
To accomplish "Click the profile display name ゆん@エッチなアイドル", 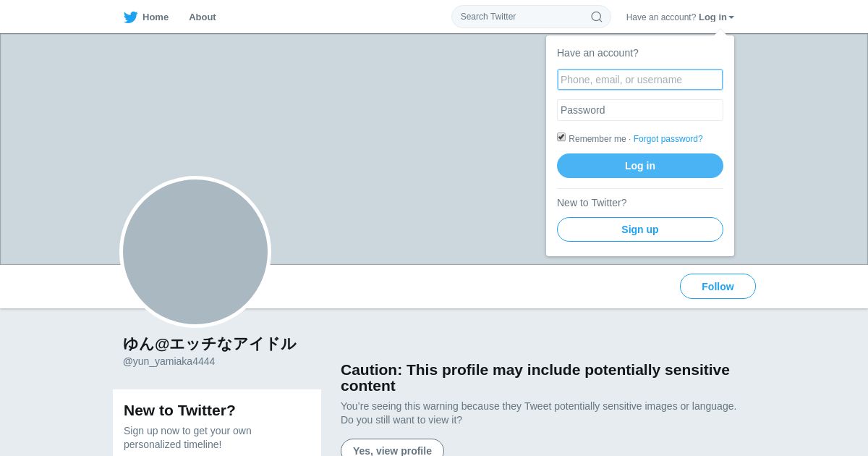I will (x=210, y=344).
